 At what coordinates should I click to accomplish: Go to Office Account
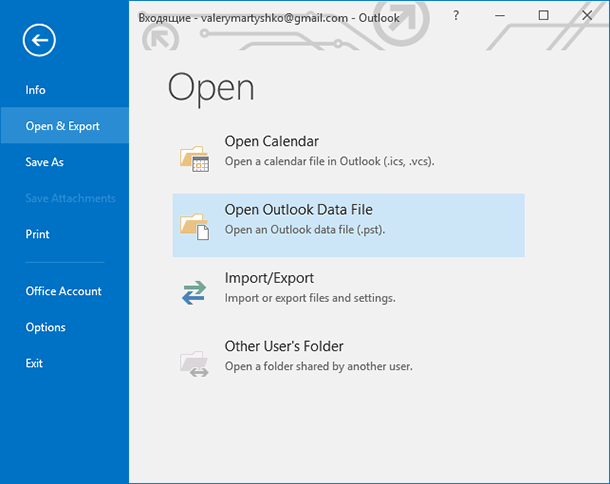point(63,291)
